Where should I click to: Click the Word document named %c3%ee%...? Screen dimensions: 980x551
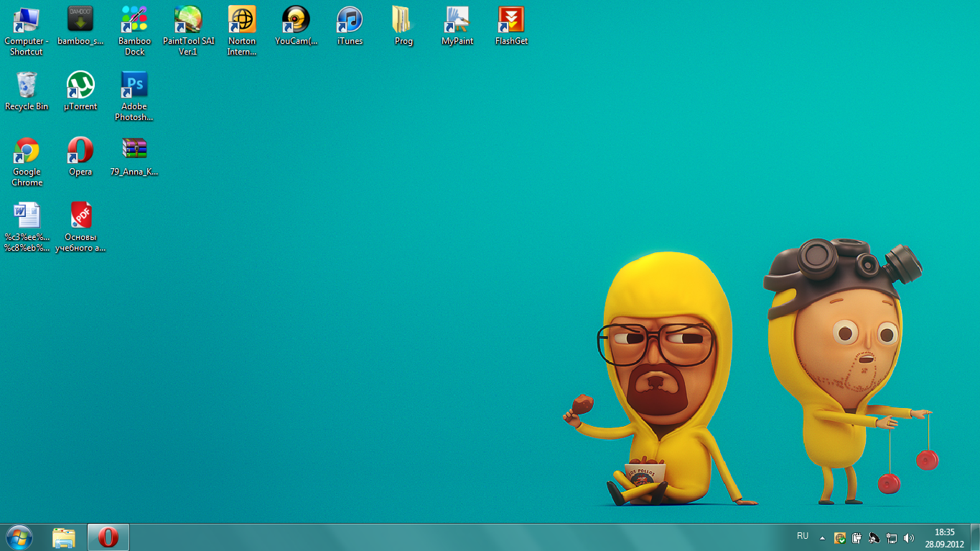click(x=27, y=227)
